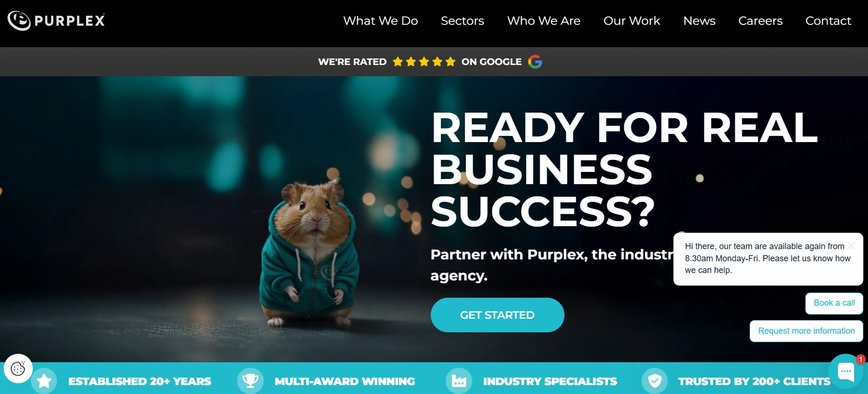Click the shield checkmark icon near Trusted clients
Viewport: 868px width, 394px height.
(x=655, y=381)
